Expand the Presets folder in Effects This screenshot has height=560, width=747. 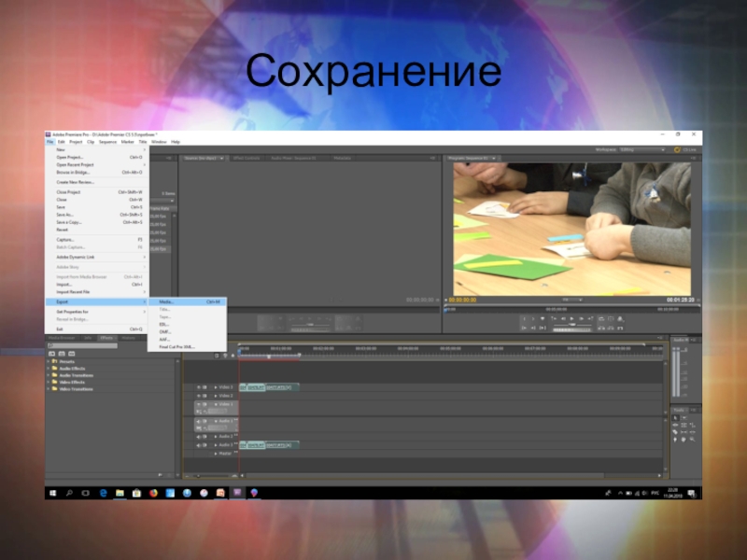tap(49, 361)
